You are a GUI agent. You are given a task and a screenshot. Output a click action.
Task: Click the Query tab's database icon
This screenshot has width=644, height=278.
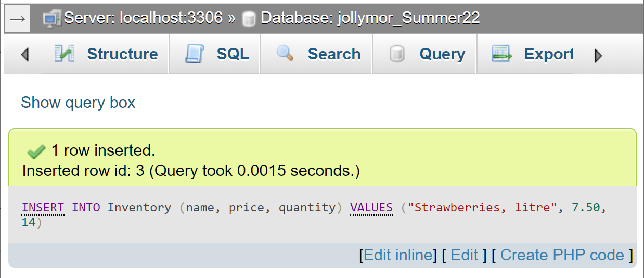(x=397, y=54)
